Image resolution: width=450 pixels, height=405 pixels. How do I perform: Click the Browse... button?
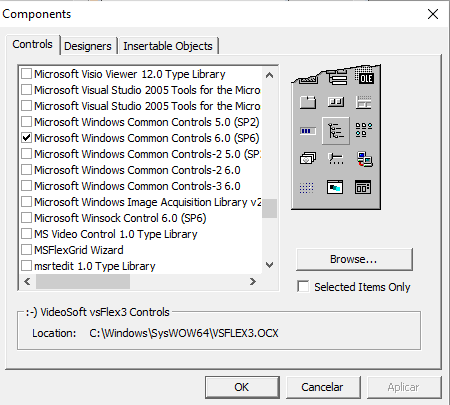point(354,259)
